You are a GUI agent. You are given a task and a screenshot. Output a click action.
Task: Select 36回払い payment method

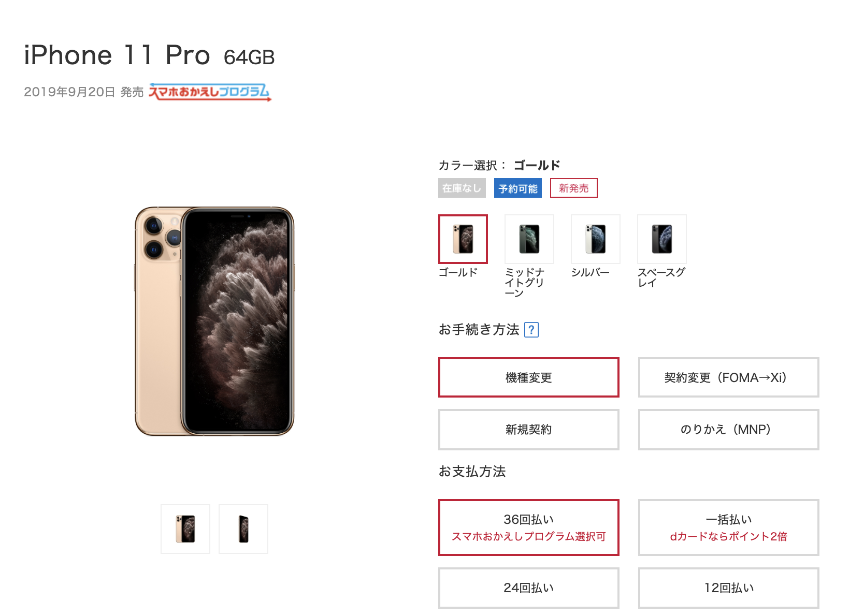[x=529, y=527]
